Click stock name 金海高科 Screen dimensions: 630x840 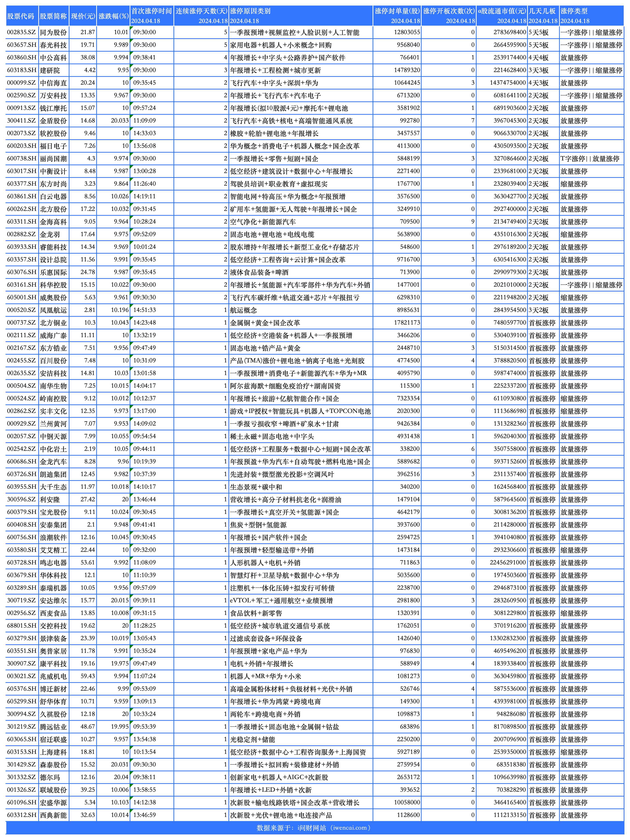pos(53,222)
